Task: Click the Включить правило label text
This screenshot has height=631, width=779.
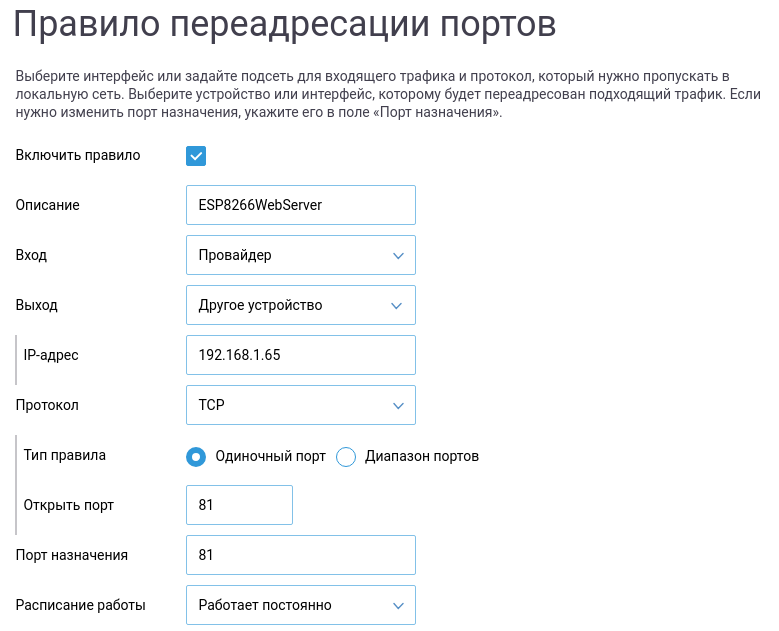Action: click(78, 155)
